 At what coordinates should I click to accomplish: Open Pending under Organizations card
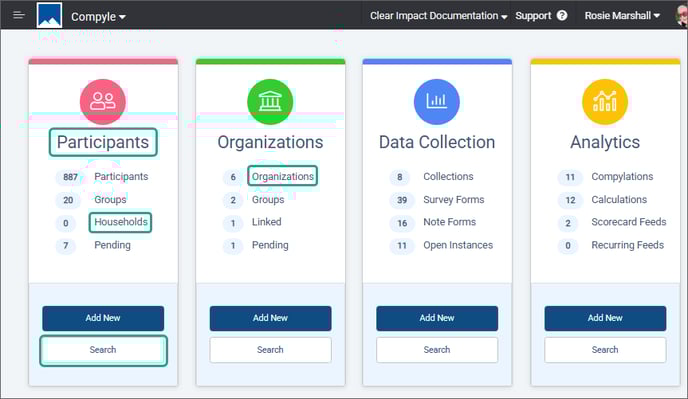(x=270, y=245)
